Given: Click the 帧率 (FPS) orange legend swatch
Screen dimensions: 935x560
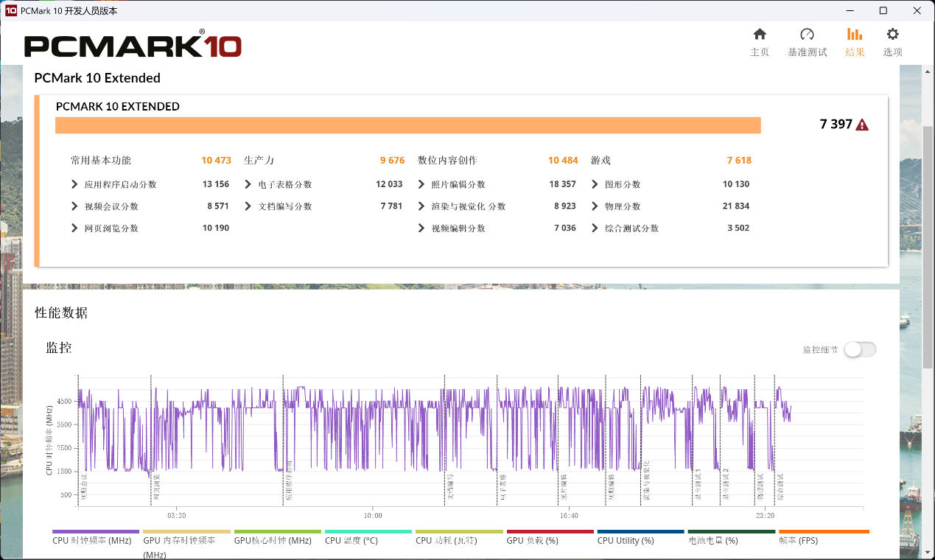Looking at the screenshot, I should pyautogui.click(x=824, y=531).
